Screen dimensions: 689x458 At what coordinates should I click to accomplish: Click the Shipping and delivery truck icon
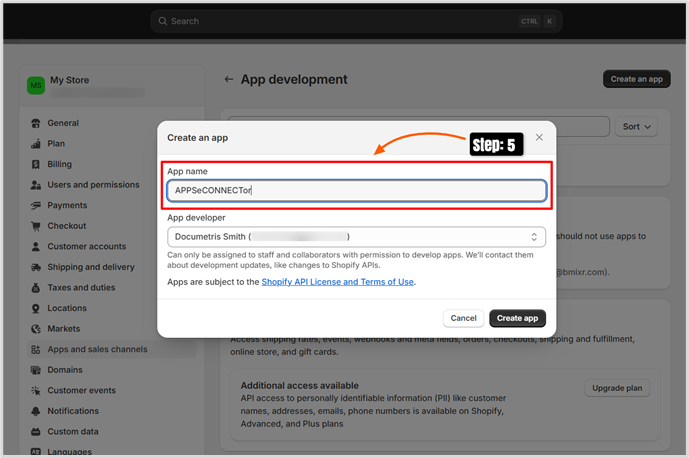(36, 267)
